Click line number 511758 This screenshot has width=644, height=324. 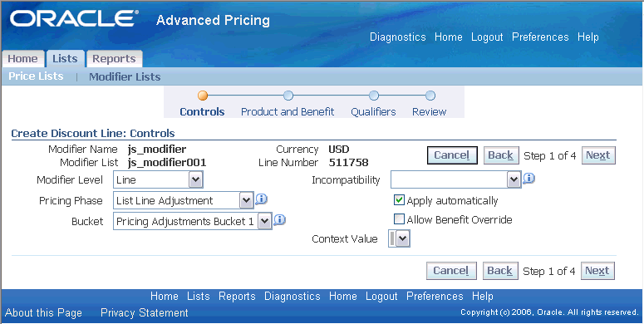coord(349,163)
